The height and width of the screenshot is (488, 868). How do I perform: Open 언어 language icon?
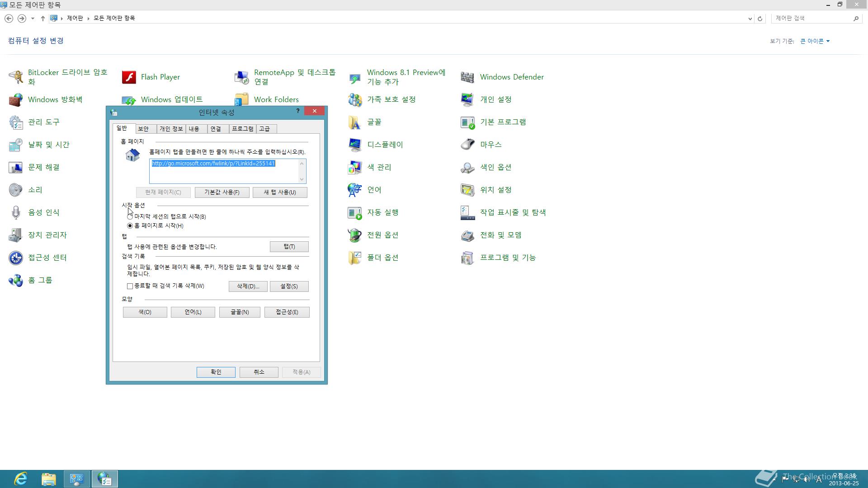(354, 190)
